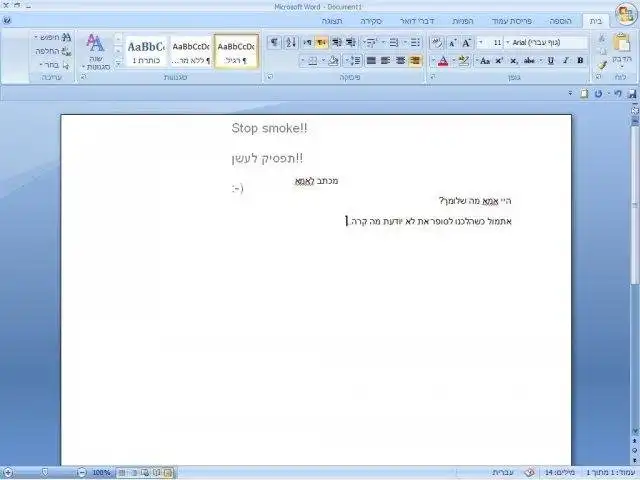Click the Sort A-Z icon
This screenshot has width=640, height=480.
pyautogui.click(x=291, y=42)
